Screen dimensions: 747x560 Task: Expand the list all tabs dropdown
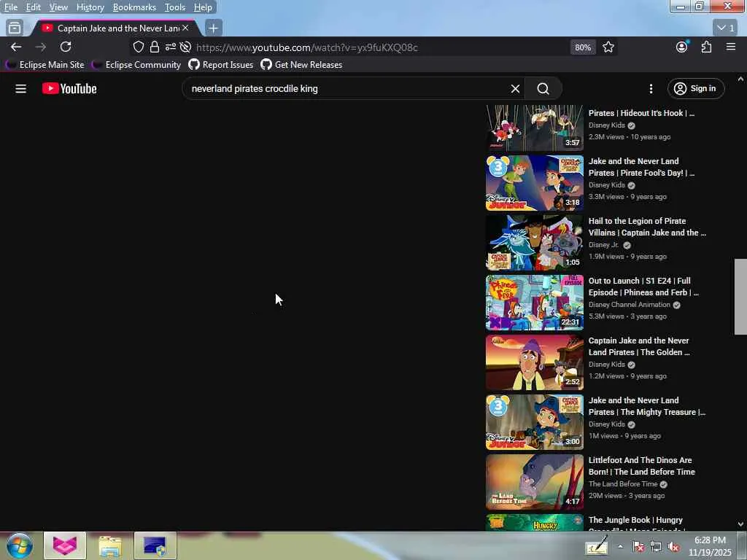click(726, 28)
